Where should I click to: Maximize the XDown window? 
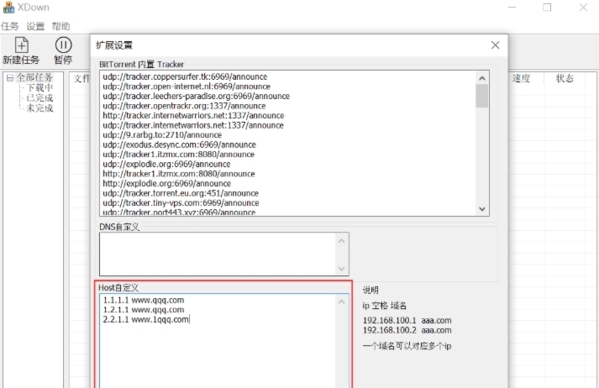click(x=547, y=7)
